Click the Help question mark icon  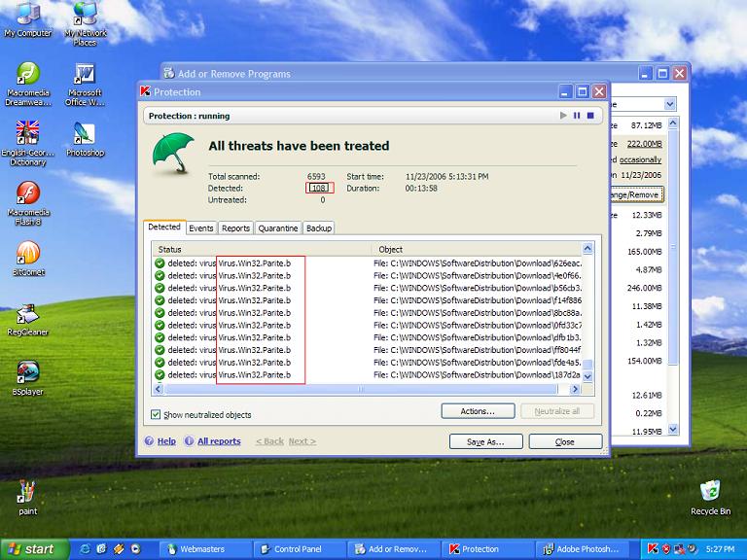click(x=149, y=441)
